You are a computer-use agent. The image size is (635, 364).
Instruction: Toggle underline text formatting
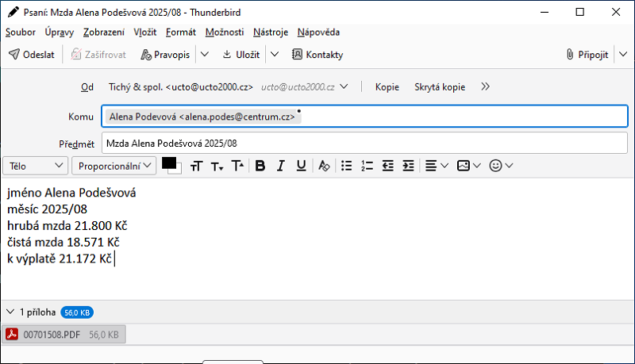point(301,166)
